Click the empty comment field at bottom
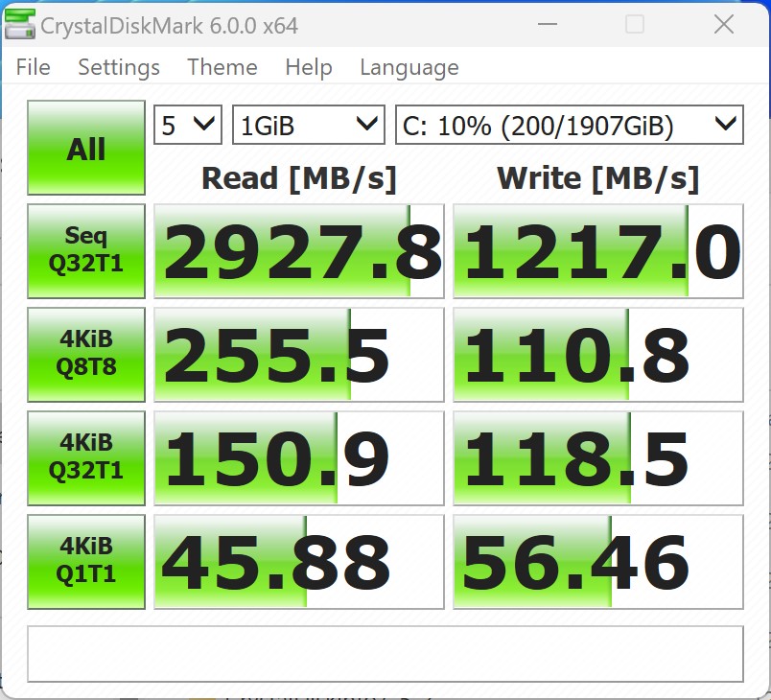Viewport: 771px width, 700px height. coord(385,654)
